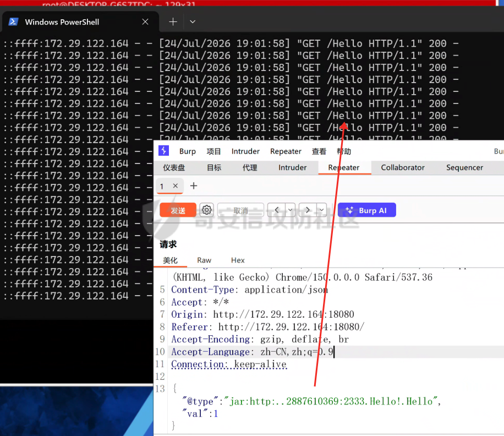Open the request settings gear
This screenshot has width=504, height=436.
coord(207,210)
